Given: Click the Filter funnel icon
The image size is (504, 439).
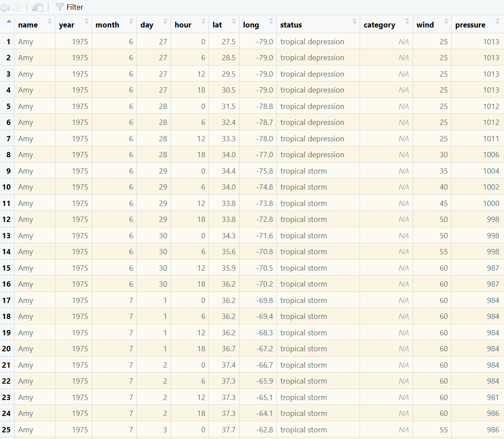Looking at the screenshot, I should (58, 7).
